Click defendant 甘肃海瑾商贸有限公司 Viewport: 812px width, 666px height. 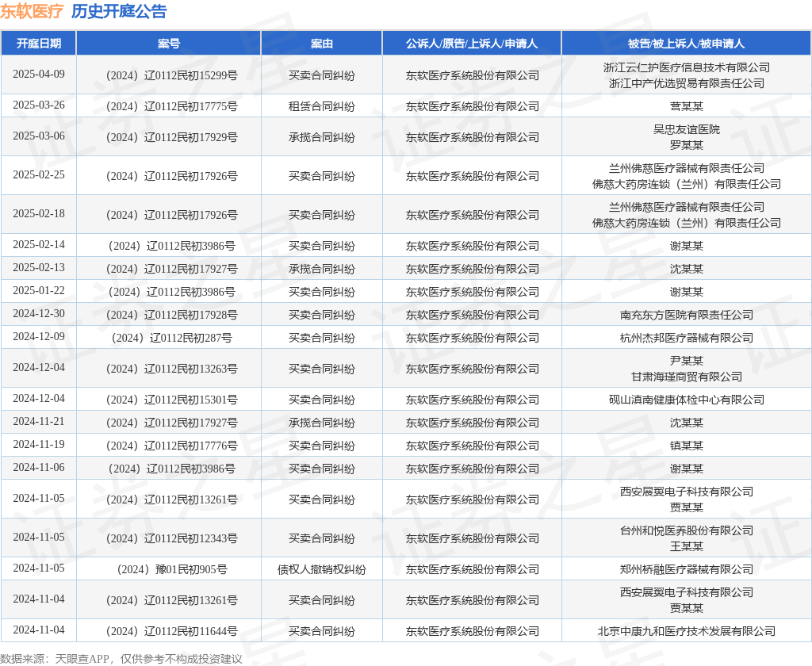pyautogui.click(x=686, y=377)
